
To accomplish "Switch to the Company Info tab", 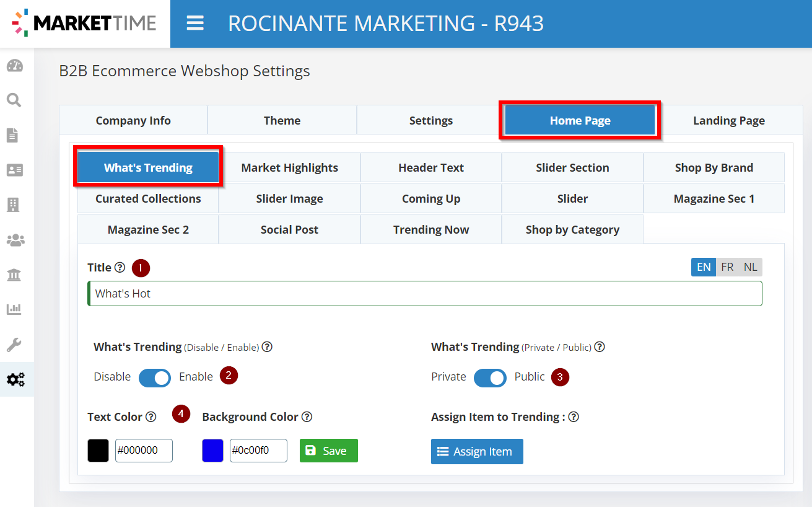I will coord(133,120).
